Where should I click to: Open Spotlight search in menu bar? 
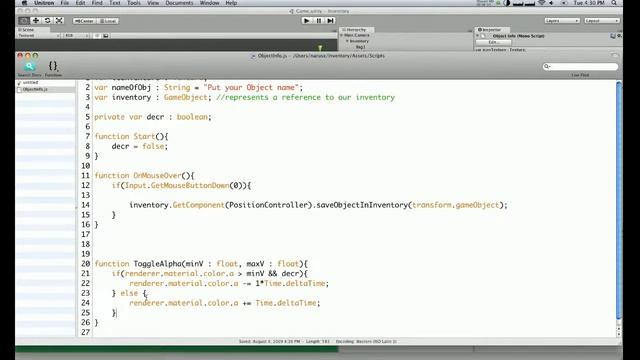pyautogui.click(x=614, y=3)
